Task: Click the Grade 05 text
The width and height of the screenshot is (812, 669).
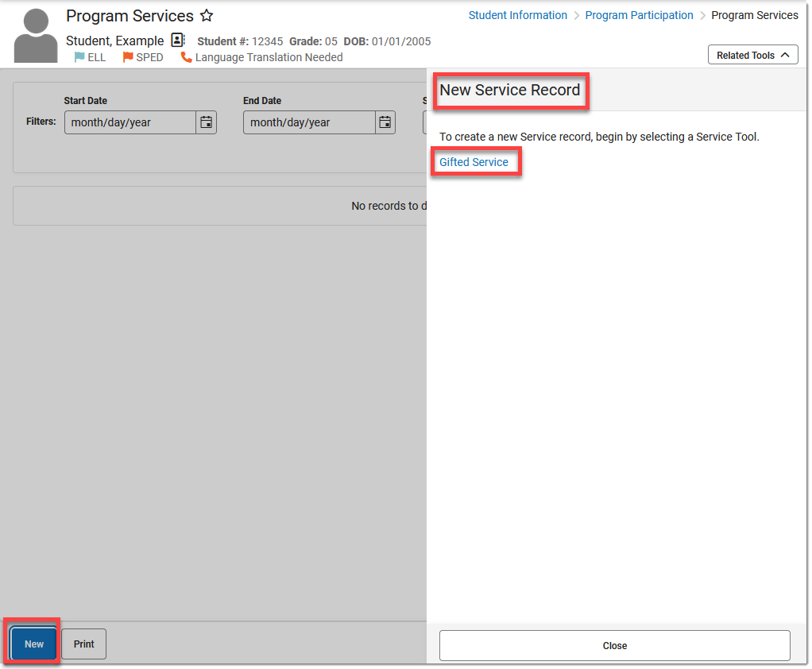Action: (313, 41)
